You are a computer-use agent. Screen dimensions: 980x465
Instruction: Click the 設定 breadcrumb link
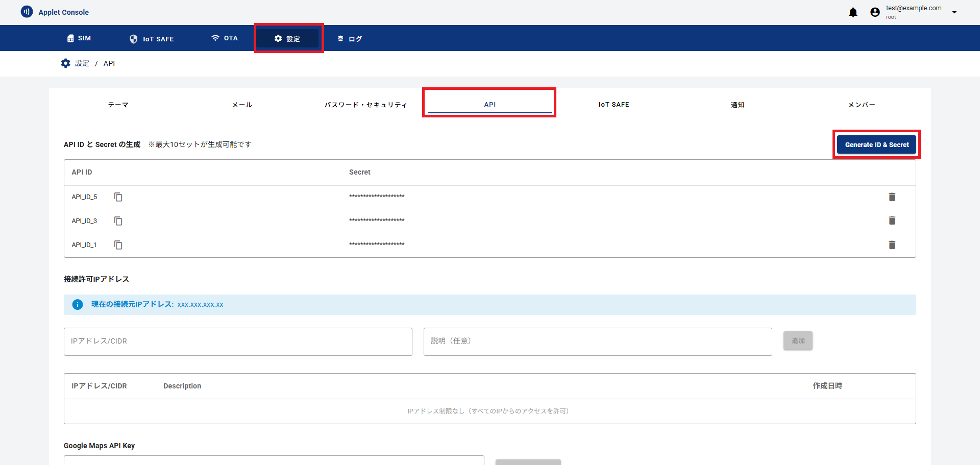tap(82, 63)
